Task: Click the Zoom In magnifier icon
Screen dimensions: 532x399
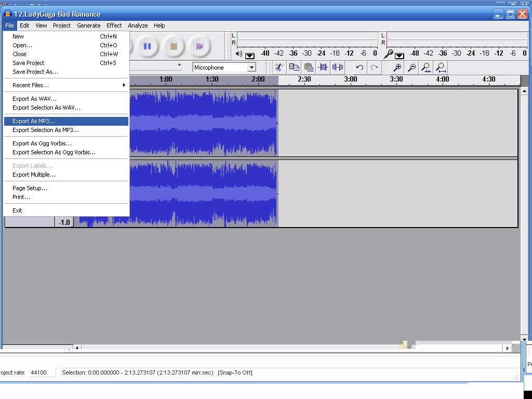Action: click(397, 67)
